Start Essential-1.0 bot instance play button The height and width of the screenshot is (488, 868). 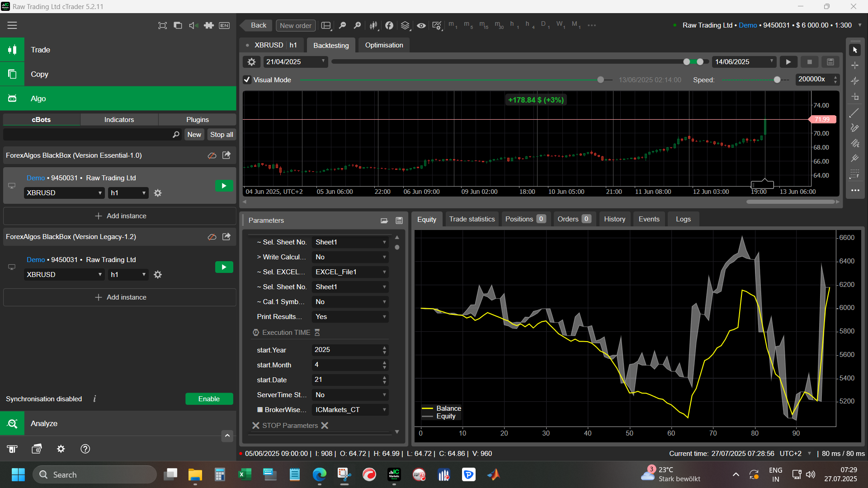224,186
